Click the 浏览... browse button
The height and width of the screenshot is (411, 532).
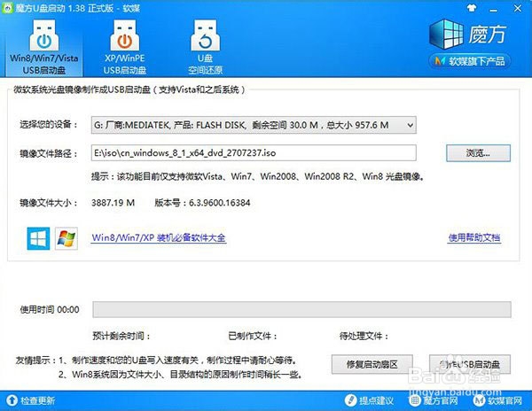pos(478,153)
